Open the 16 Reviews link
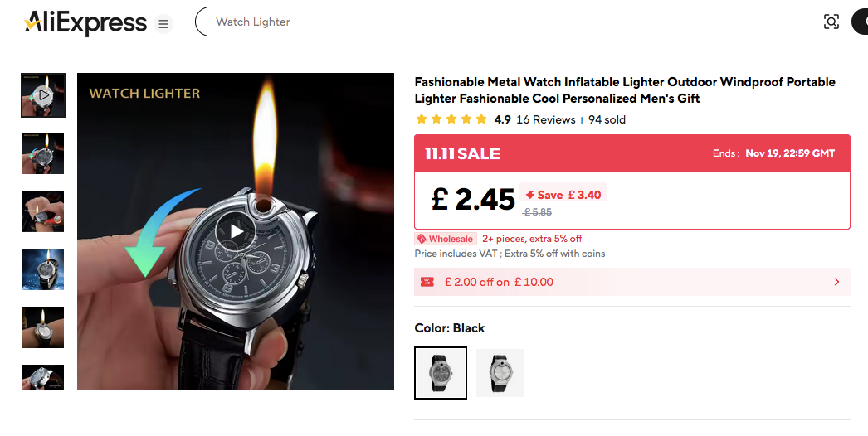 pyautogui.click(x=545, y=119)
